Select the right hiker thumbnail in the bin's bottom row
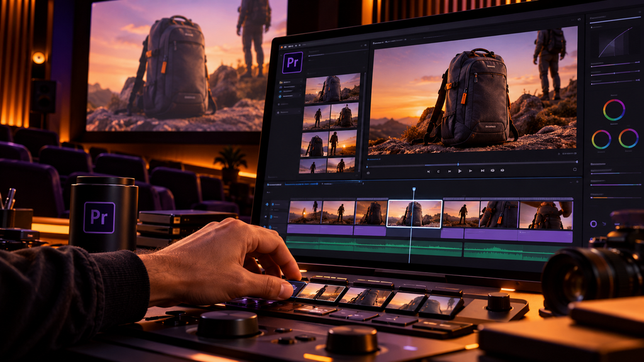644x362 pixels. point(341,165)
